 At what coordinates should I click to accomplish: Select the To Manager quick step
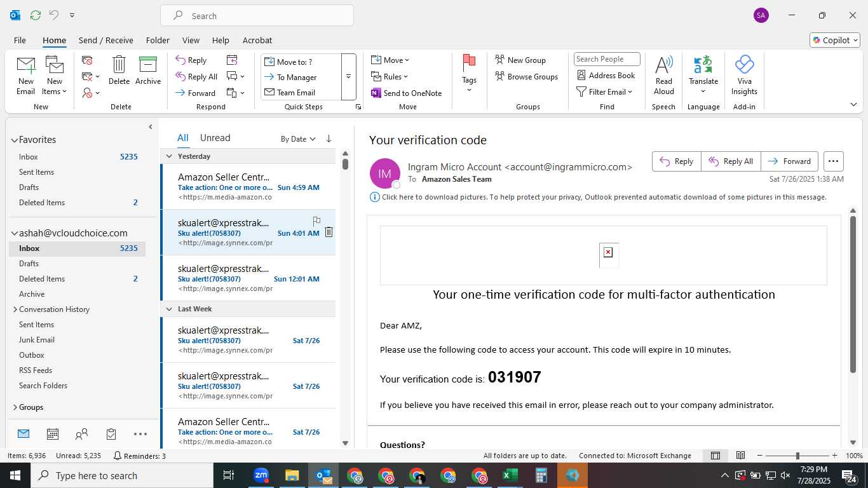(x=301, y=77)
